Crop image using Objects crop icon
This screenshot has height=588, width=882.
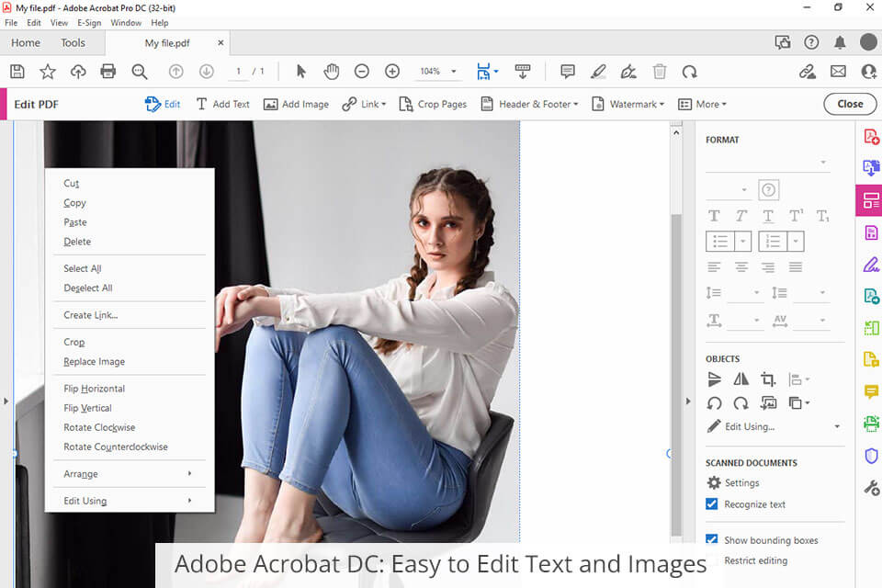pos(768,379)
